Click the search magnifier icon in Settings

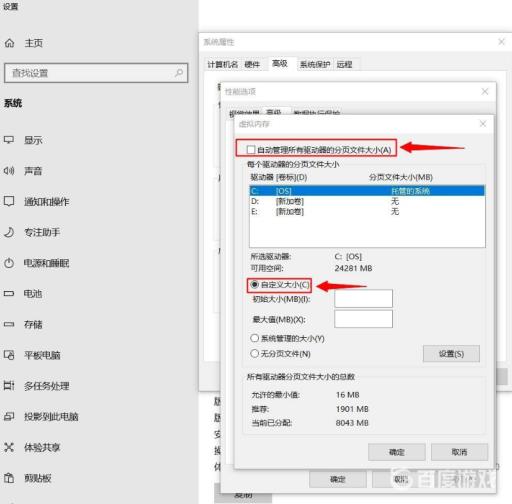pos(179,73)
